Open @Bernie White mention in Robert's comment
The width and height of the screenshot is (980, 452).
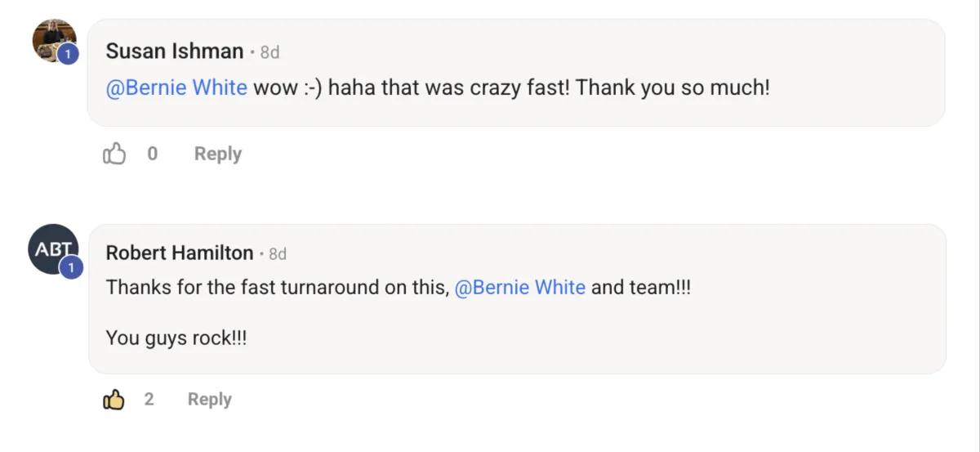pyautogui.click(x=519, y=288)
